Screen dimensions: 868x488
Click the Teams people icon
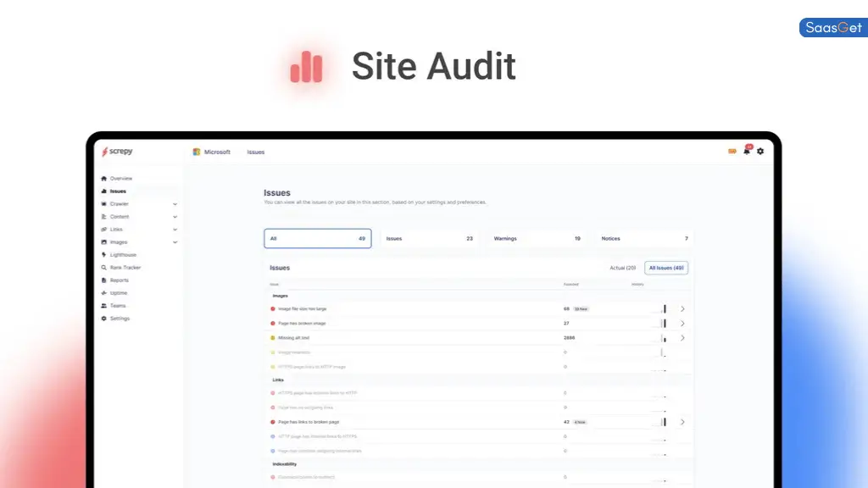point(103,305)
